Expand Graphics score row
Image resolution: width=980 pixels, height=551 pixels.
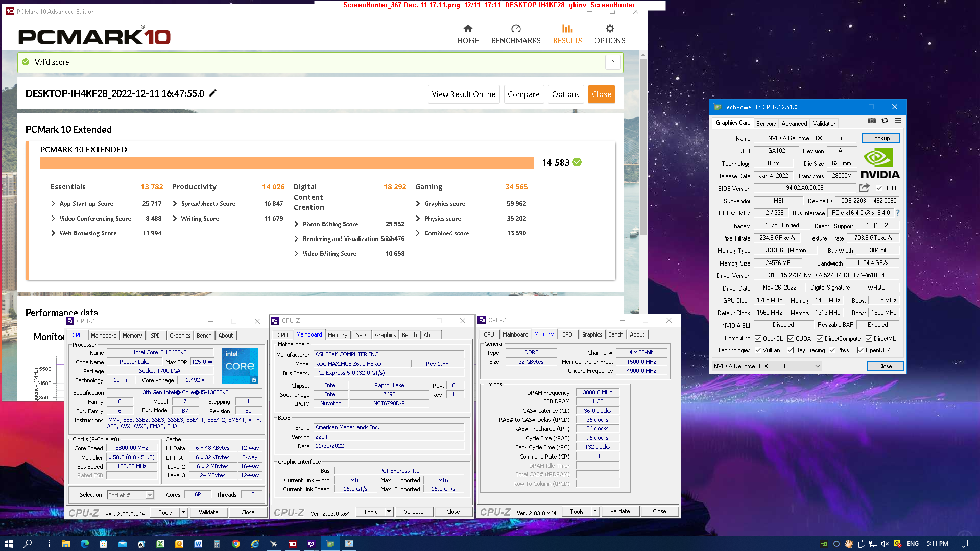(418, 204)
